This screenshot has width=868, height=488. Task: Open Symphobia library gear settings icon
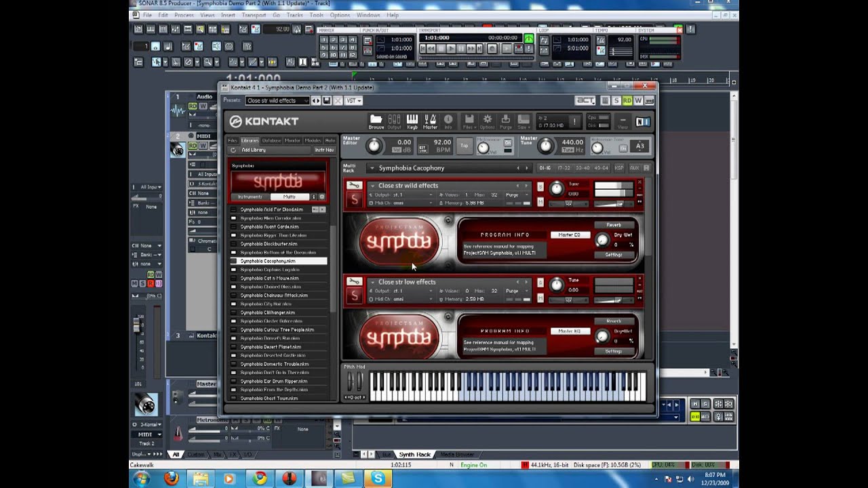[x=322, y=197]
